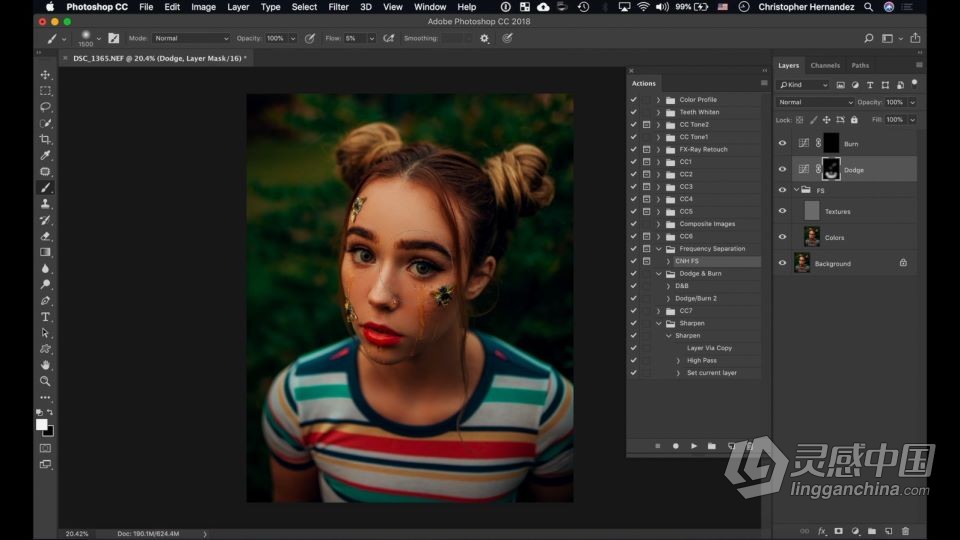Open the layer blend mode dropdown
The height and width of the screenshot is (540, 960).
pos(814,102)
